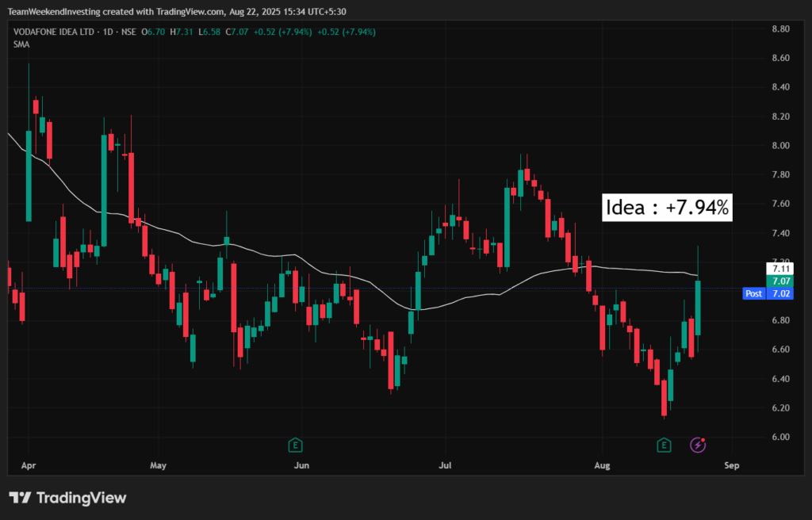
Task: Click the 6.80 price axis label
Action: tap(780, 320)
